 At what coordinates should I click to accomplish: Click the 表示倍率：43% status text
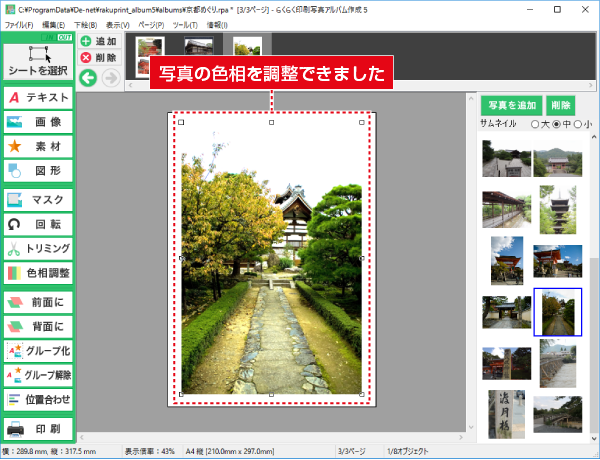150,452
